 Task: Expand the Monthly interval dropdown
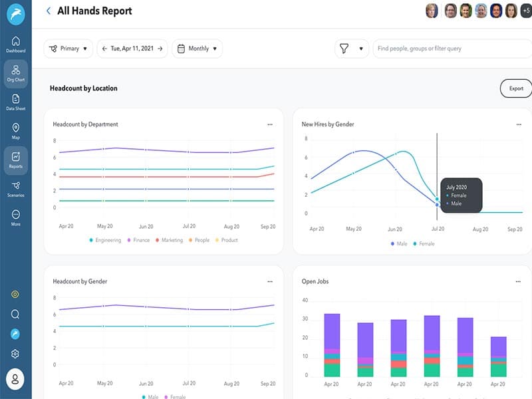pyautogui.click(x=197, y=49)
